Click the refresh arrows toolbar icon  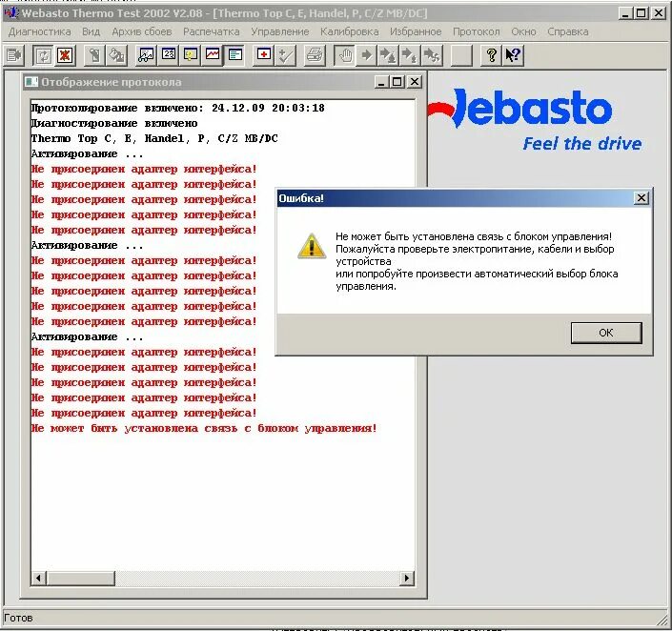(x=43, y=55)
